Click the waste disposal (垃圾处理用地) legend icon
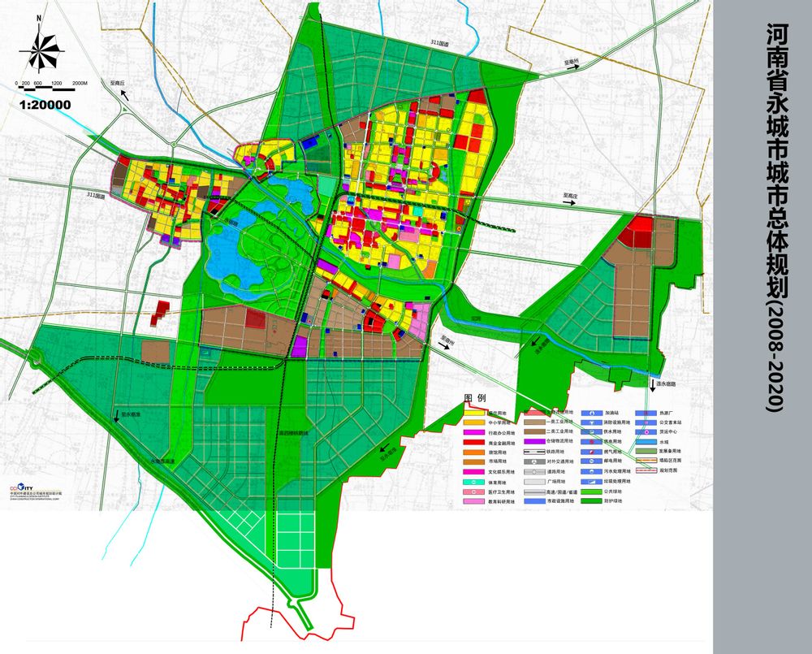The height and width of the screenshot is (654, 812). (x=594, y=482)
